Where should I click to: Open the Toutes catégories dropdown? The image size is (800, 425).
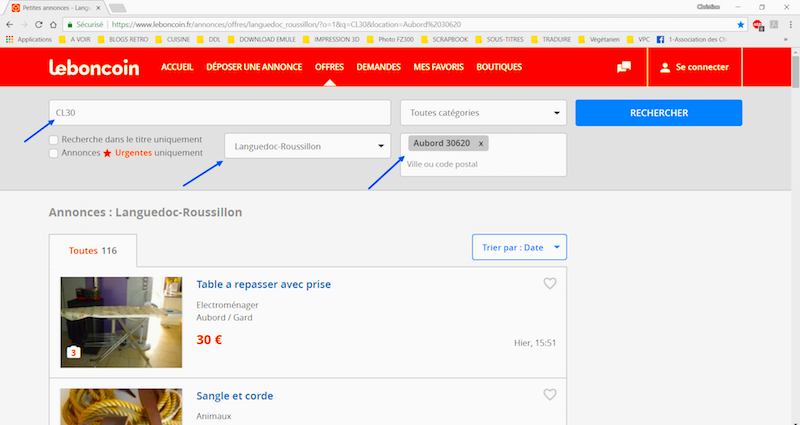pyautogui.click(x=483, y=113)
